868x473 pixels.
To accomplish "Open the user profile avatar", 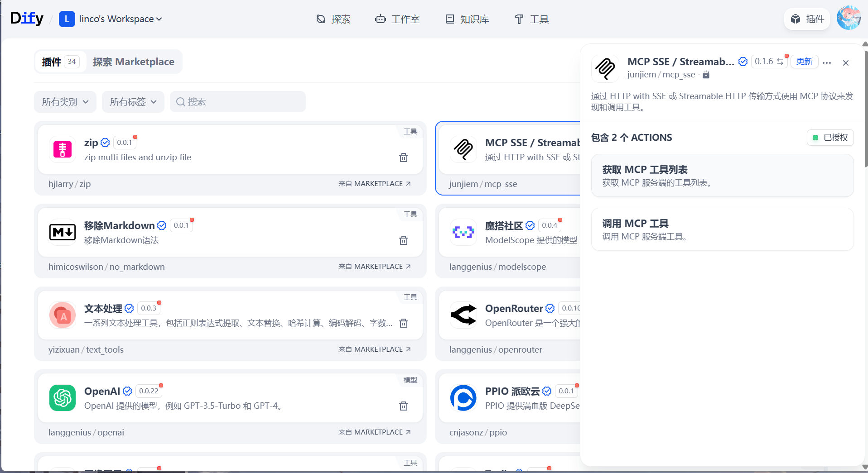I will coord(849,18).
